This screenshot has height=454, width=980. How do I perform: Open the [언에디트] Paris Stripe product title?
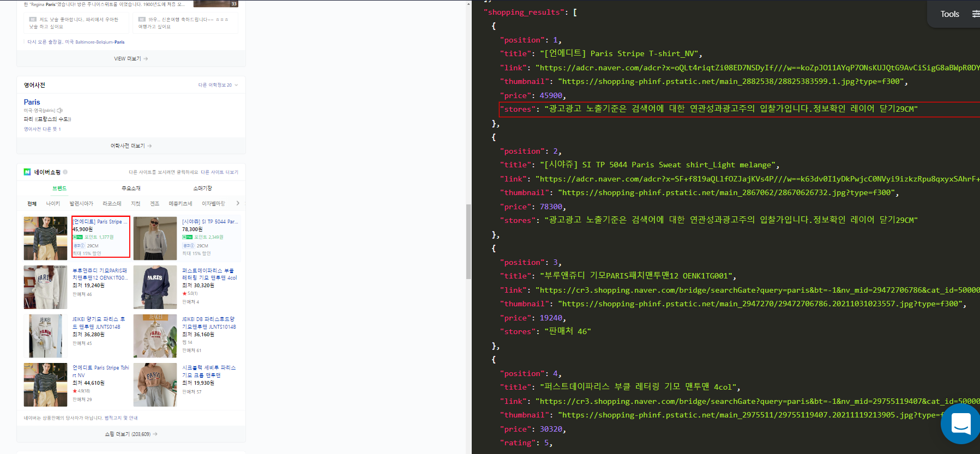tap(100, 222)
